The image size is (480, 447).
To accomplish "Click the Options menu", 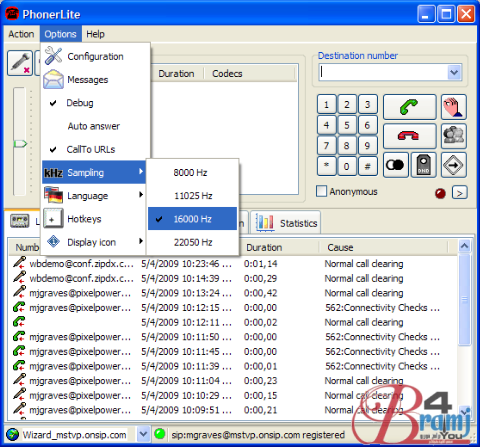I will (61, 34).
